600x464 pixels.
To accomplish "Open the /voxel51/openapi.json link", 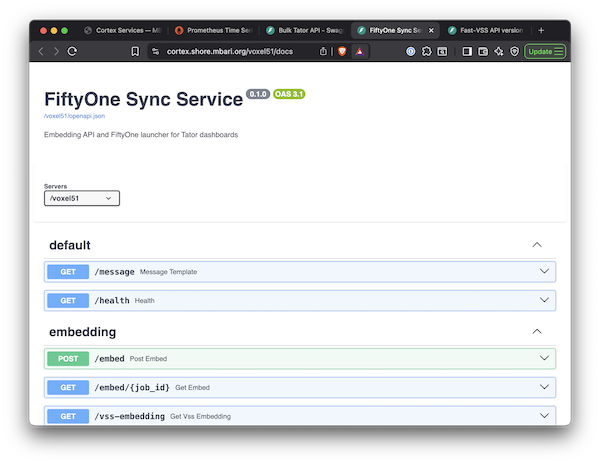I will click(x=74, y=116).
